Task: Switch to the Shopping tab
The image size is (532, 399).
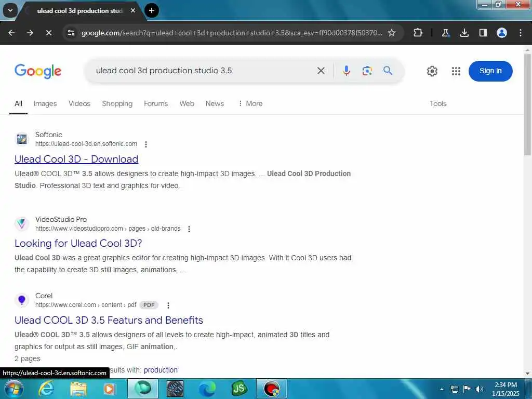Action: pos(117,103)
